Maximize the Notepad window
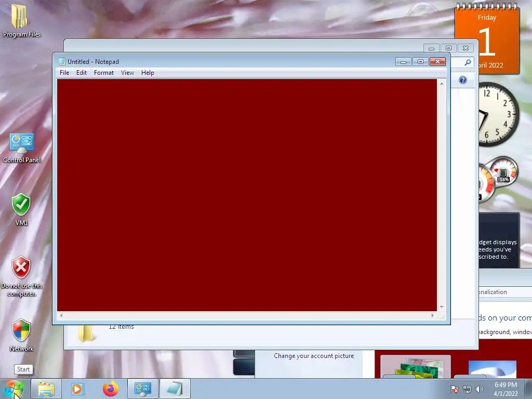This screenshot has height=399, width=532. pyautogui.click(x=420, y=62)
